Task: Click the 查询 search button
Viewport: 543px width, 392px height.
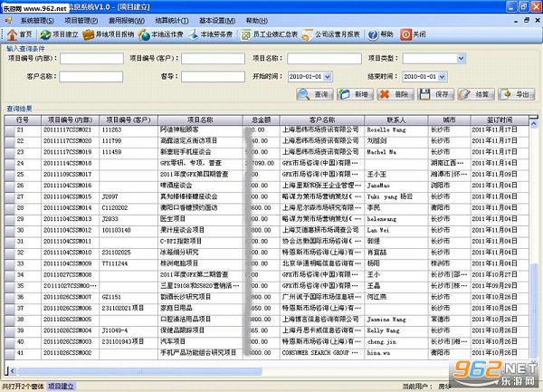Action: [315, 94]
